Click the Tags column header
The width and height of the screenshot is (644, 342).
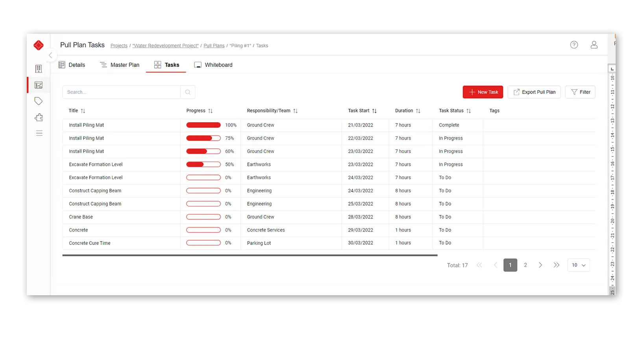pyautogui.click(x=494, y=111)
